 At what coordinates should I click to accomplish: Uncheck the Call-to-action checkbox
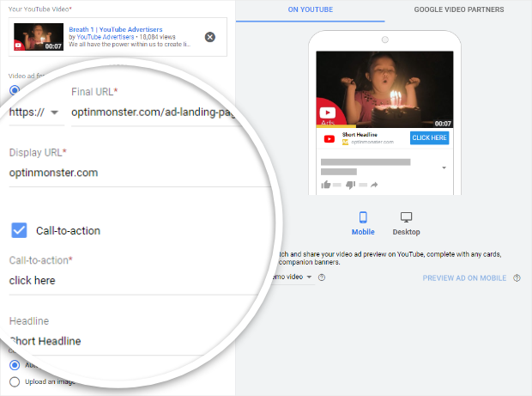(x=19, y=230)
